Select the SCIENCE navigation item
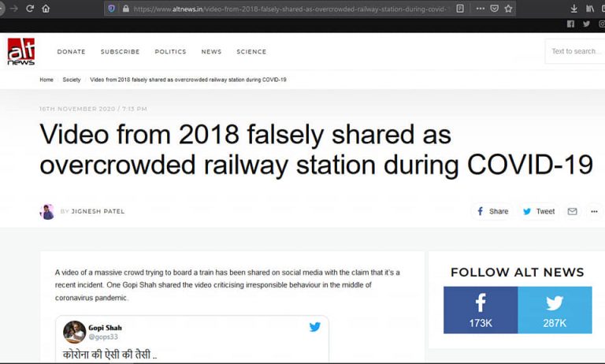The height and width of the screenshot is (364, 605). point(251,52)
